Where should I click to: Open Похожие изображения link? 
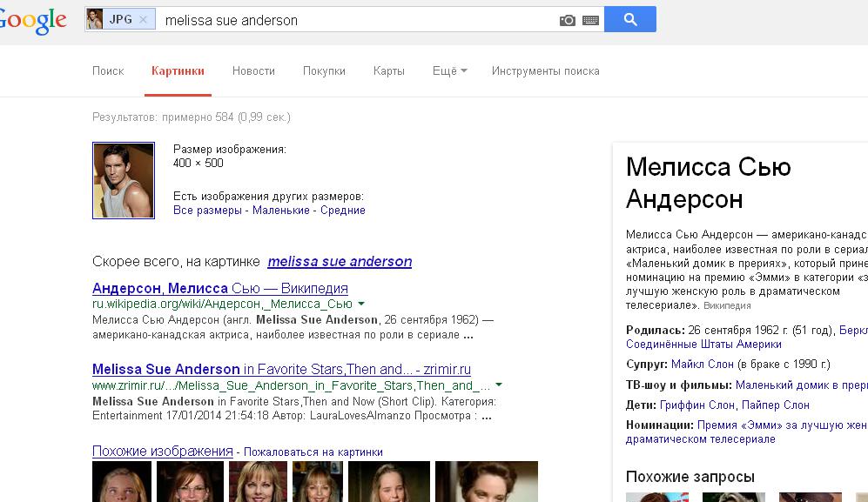[162, 451]
